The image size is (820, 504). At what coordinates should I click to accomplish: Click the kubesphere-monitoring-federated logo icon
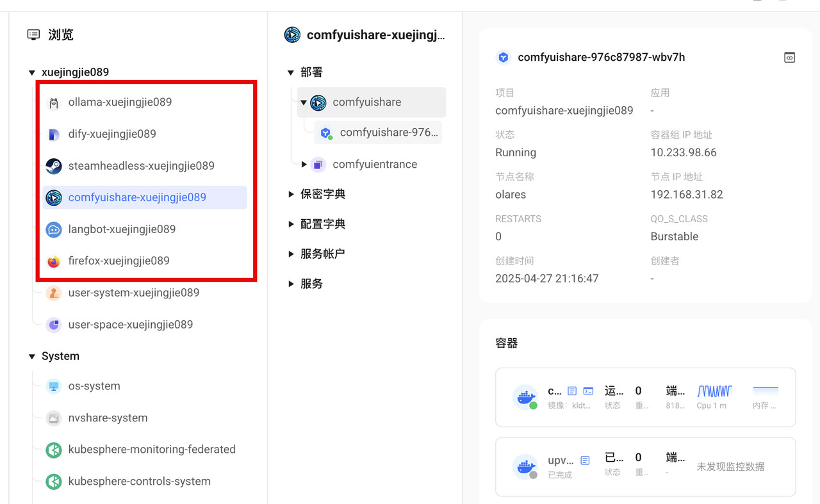pos(54,450)
